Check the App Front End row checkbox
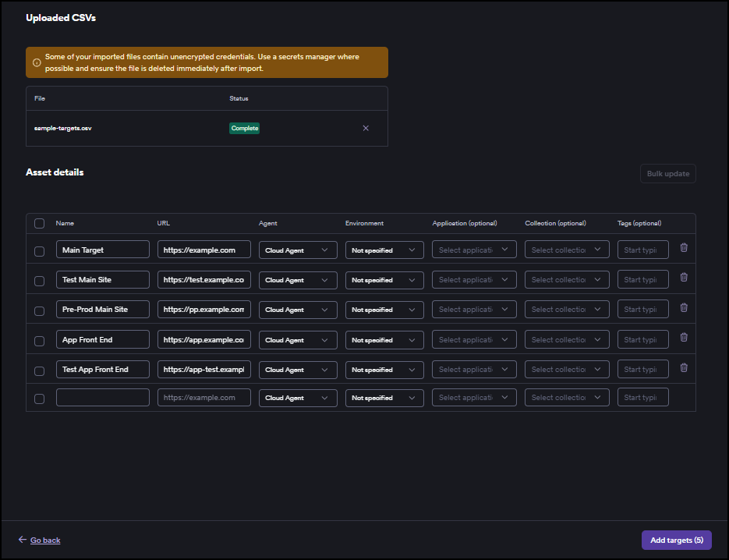The image size is (729, 560). click(39, 340)
